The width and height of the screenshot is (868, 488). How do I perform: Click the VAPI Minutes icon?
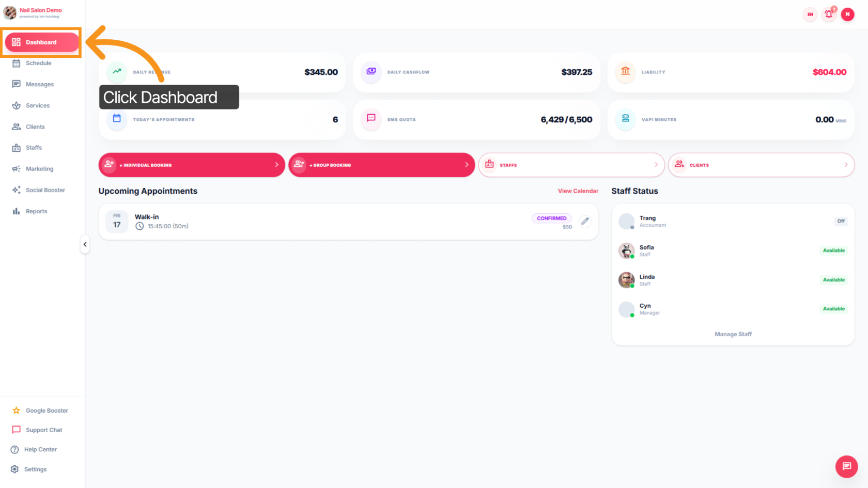[x=625, y=119]
